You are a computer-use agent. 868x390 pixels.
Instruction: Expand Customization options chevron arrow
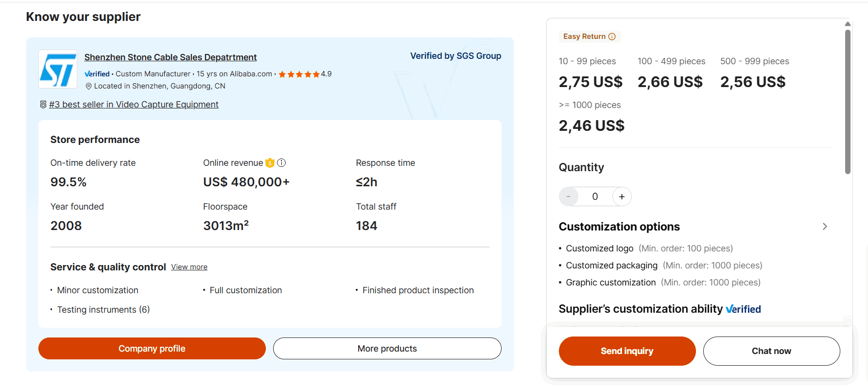coord(825,227)
